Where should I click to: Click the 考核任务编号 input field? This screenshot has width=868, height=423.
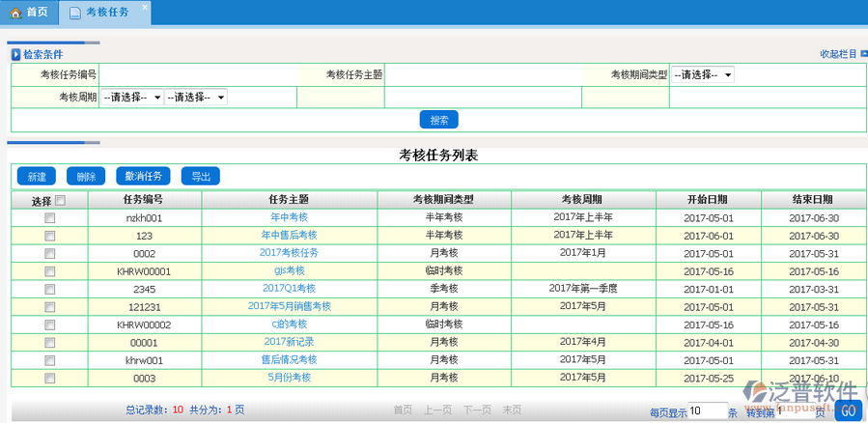[x=198, y=74]
